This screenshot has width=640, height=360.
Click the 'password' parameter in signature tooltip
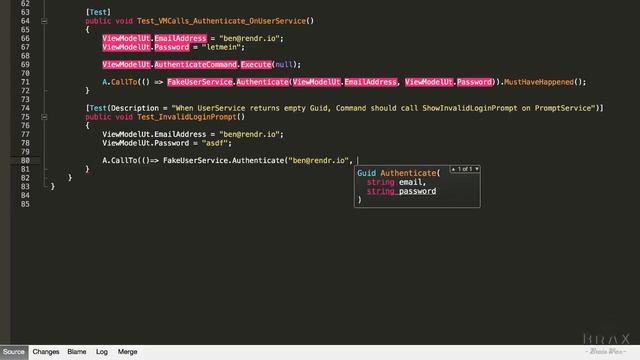click(417, 191)
